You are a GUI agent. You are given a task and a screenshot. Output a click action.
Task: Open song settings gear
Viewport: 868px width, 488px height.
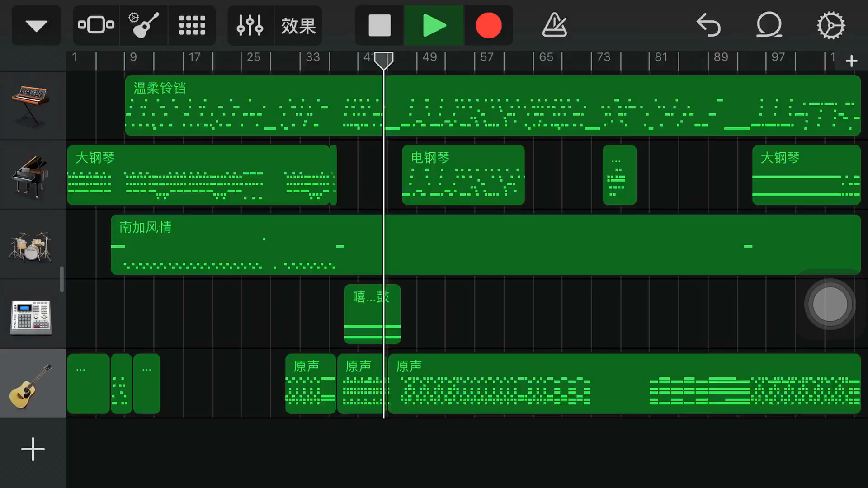coord(831,25)
